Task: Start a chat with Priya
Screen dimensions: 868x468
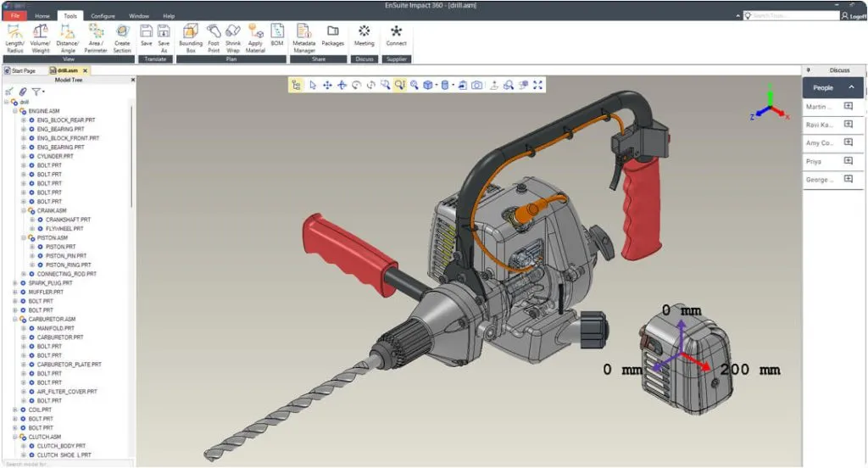Action: (x=849, y=161)
